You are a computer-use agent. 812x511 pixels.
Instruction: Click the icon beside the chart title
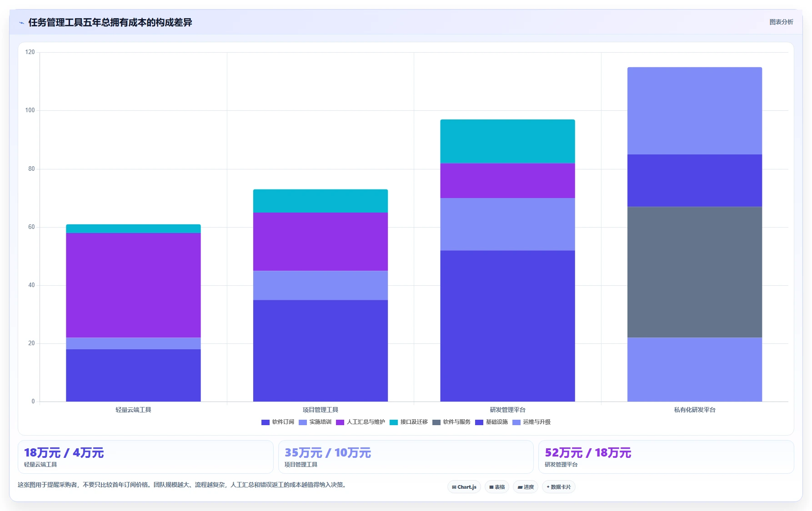[x=21, y=23]
